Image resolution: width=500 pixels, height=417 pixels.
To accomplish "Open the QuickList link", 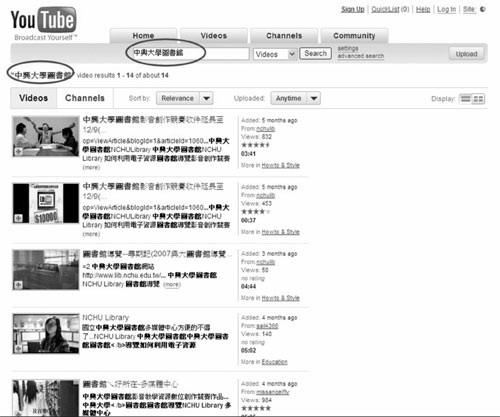I will pyautogui.click(x=385, y=9).
